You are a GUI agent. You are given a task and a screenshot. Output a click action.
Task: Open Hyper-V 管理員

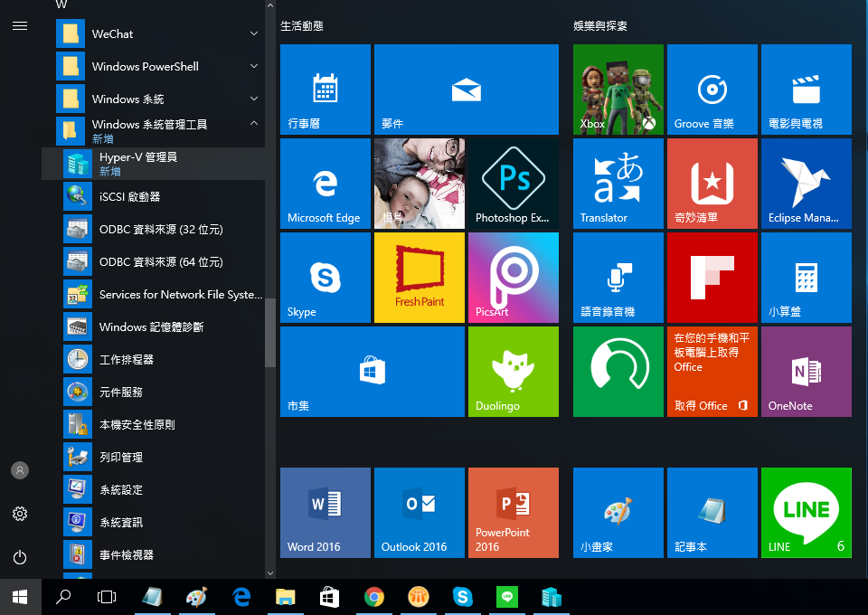tap(154, 164)
